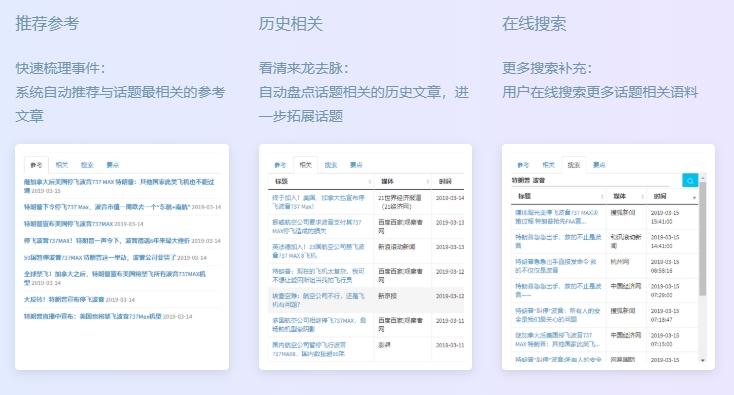The height and width of the screenshot is (395, 734).
Task: Open the last 推荐参考 article about 波音737Max机型
Action: click(93, 316)
